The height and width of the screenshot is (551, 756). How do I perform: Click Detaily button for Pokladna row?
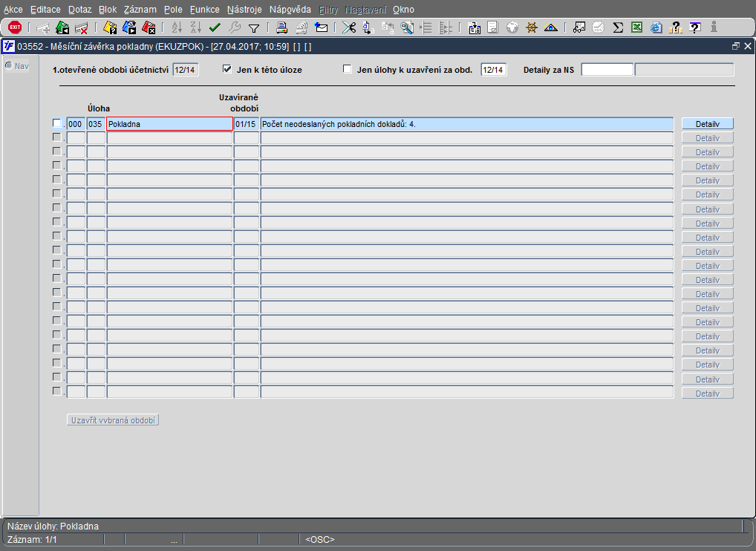coord(707,124)
